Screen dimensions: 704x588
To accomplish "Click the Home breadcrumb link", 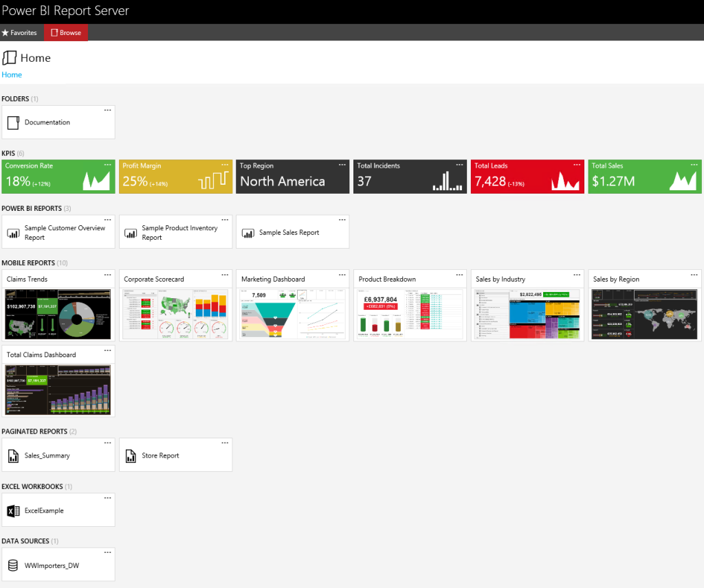I will tap(11, 74).
